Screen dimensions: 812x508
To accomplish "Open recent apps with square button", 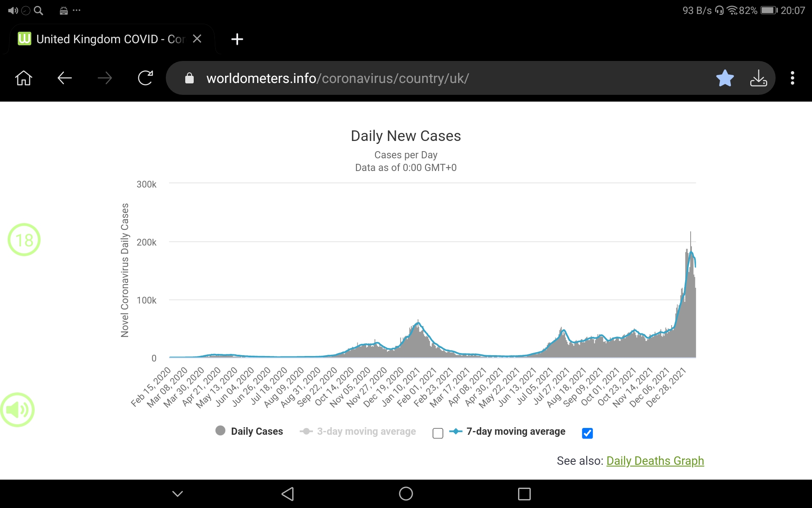I will coord(524,494).
